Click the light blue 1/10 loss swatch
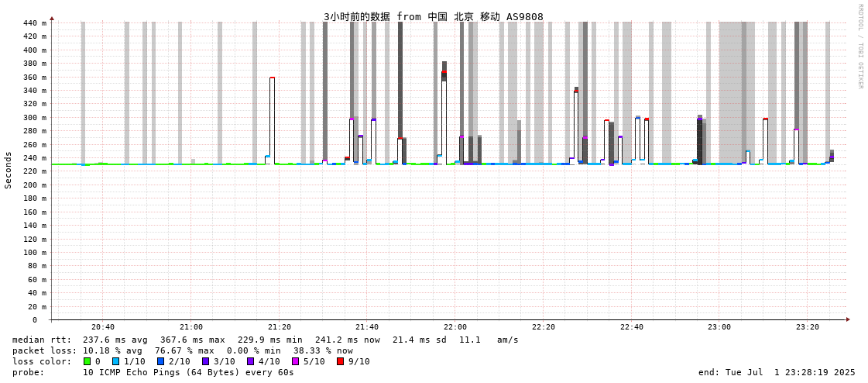 point(115,361)
